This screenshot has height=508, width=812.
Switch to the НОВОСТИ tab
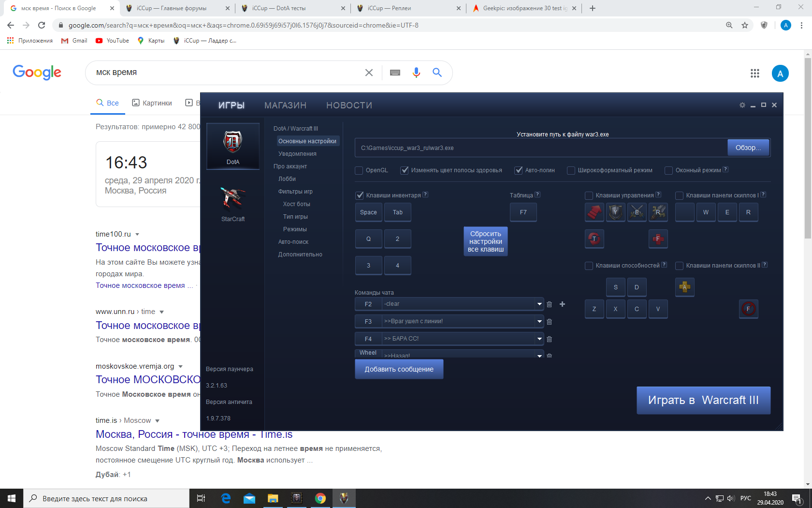(349, 105)
